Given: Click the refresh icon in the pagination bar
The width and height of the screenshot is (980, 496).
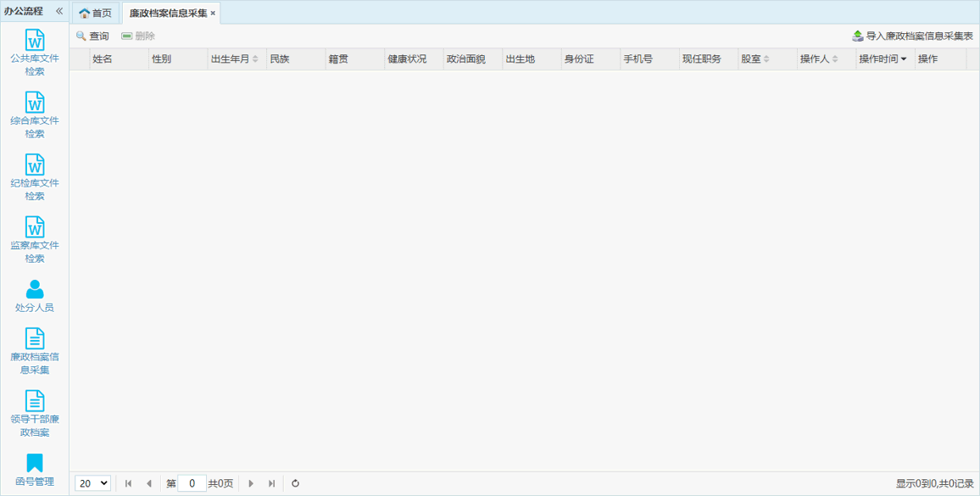Looking at the screenshot, I should coord(295,483).
